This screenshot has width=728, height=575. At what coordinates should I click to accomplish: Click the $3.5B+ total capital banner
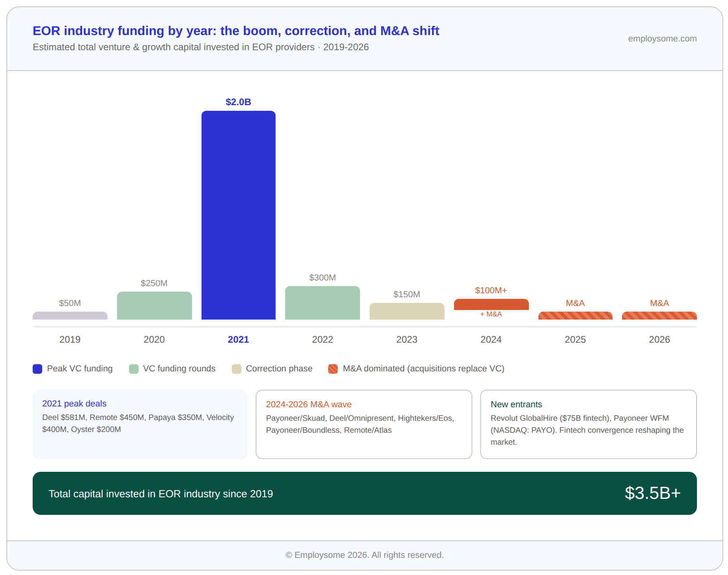point(364,493)
